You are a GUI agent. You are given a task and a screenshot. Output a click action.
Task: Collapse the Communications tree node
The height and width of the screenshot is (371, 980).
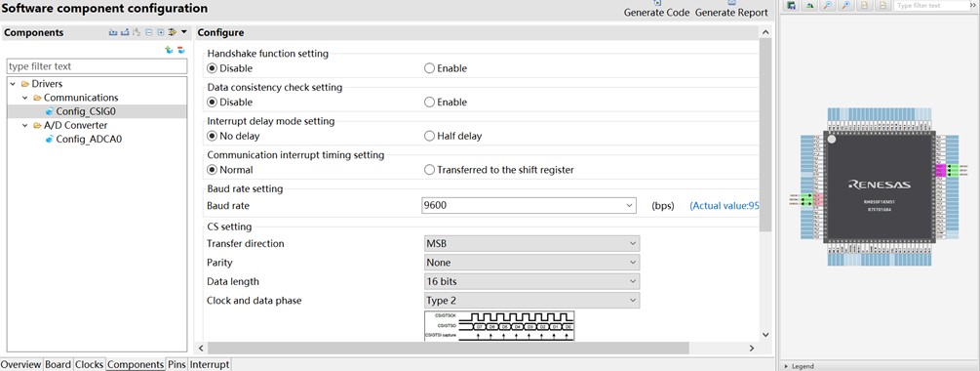pyautogui.click(x=25, y=98)
